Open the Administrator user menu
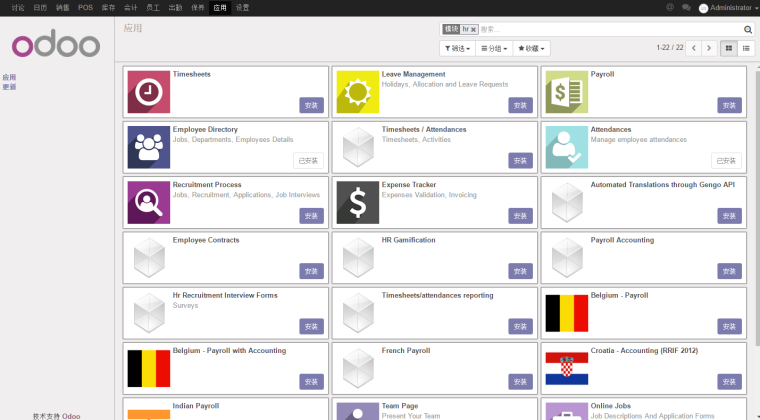This screenshot has width=760, height=420. (x=728, y=8)
